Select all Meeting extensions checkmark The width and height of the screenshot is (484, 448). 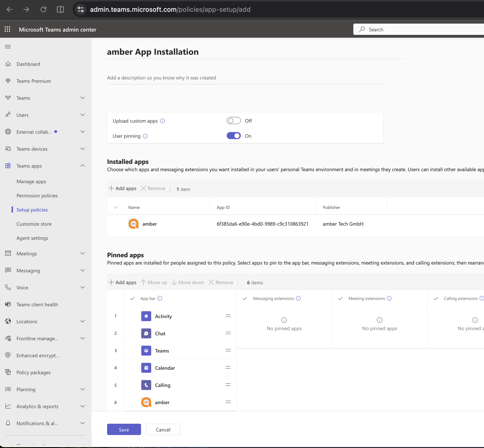click(x=340, y=299)
